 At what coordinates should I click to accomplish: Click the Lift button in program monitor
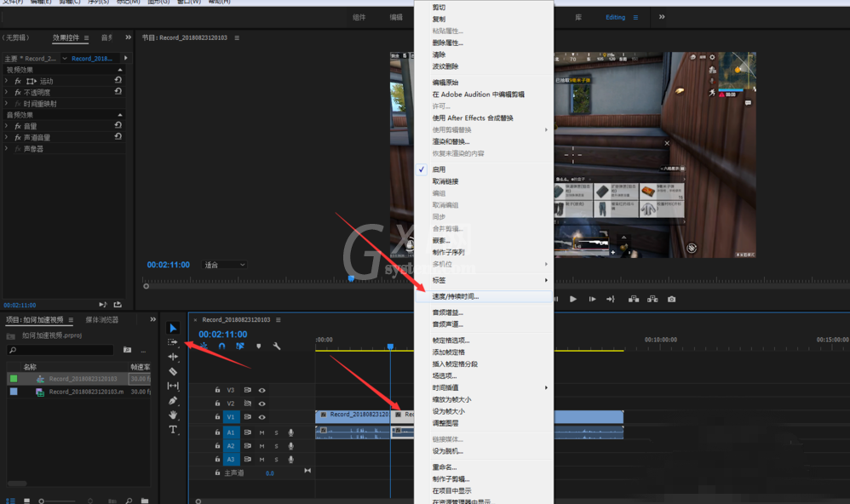(633, 299)
